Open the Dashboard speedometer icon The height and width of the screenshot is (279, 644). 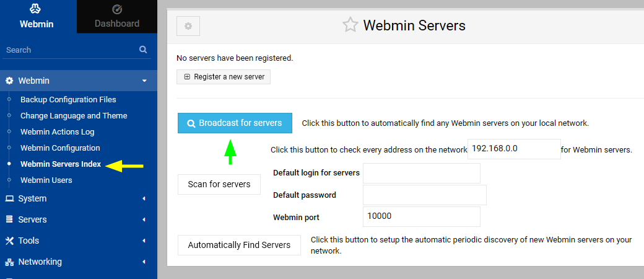(116, 9)
